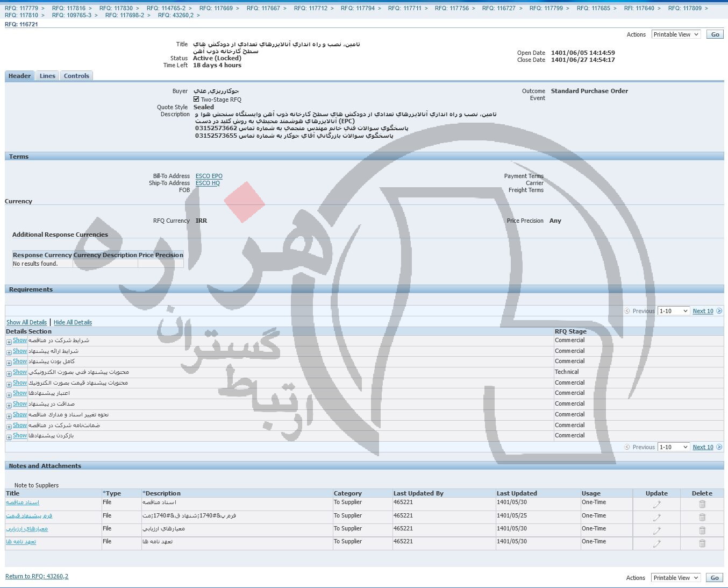Click the Standard Purchase Order outcome text

pos(589,91)
